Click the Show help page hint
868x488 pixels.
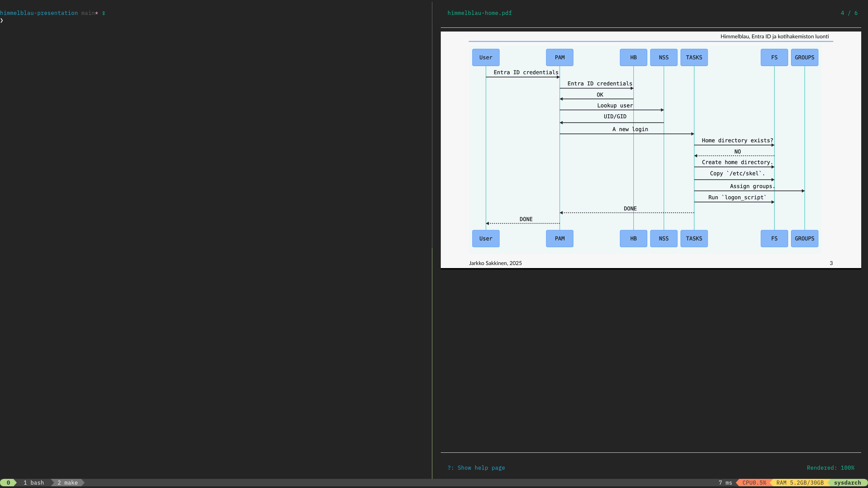click(476, 468)
